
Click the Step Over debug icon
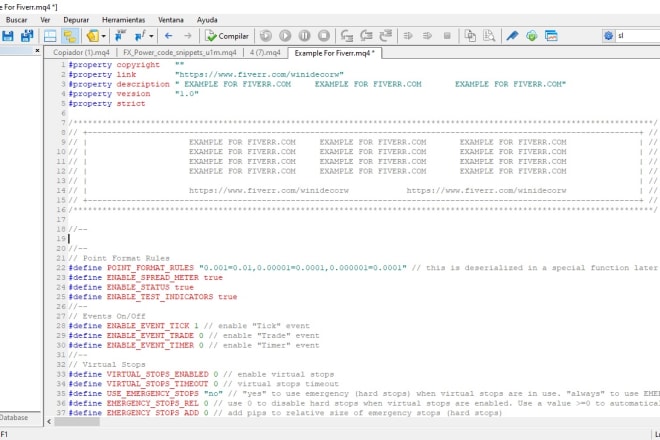click(x=366, y=36)
